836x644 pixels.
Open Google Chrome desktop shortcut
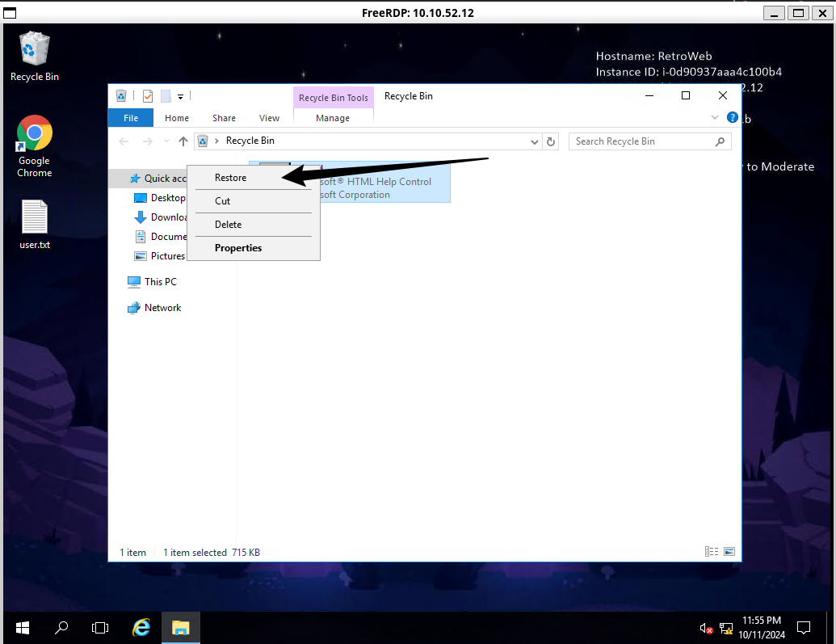point(35,145)
